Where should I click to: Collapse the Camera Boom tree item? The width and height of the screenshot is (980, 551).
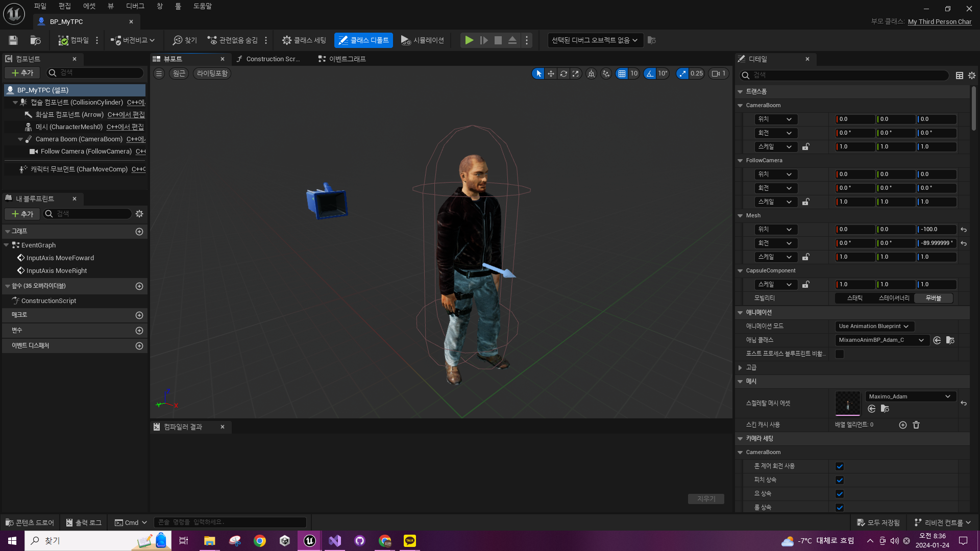pos(20,139)
